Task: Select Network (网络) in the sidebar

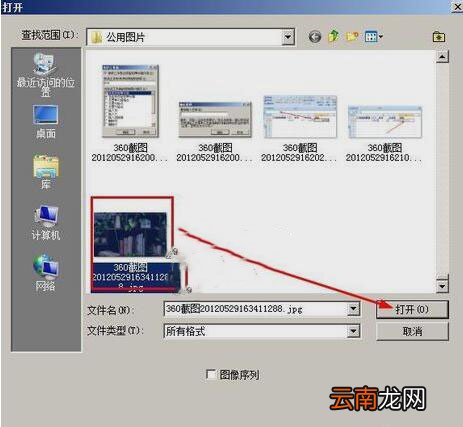Action: pyautogui.click(x=46, y=273)
